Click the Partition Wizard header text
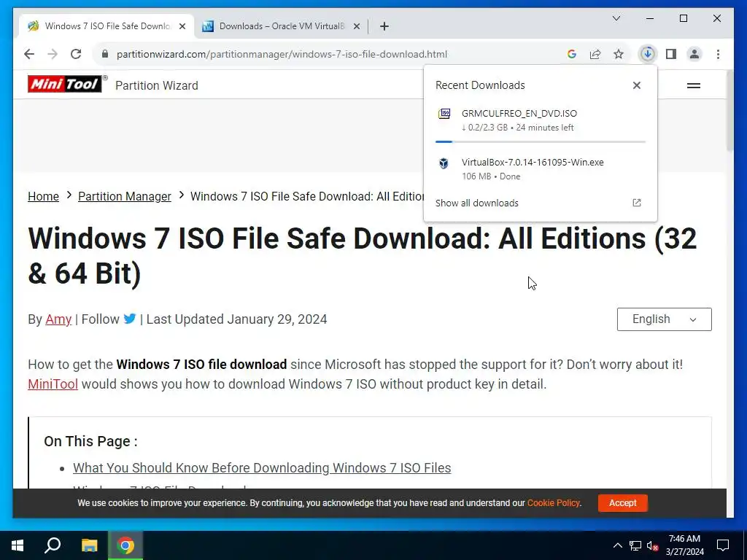This screenshot has height=560, width=747. click(x=157, y=86)
